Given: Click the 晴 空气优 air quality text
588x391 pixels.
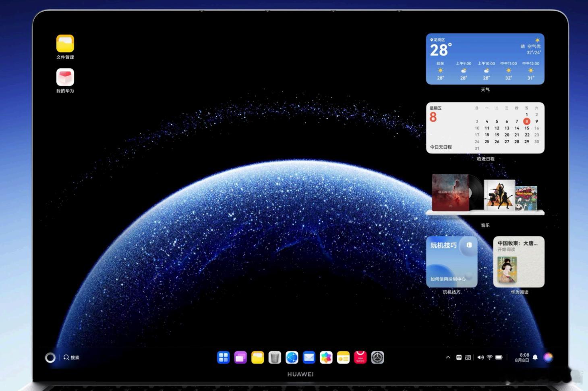Looking at the screenshot, I should point(531,46).
